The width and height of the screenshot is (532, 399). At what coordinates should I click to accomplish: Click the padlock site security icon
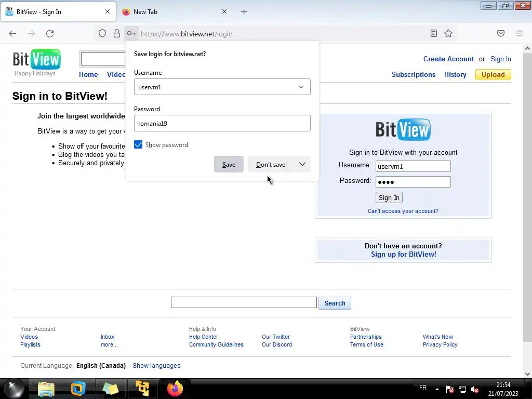click(117, 33)
